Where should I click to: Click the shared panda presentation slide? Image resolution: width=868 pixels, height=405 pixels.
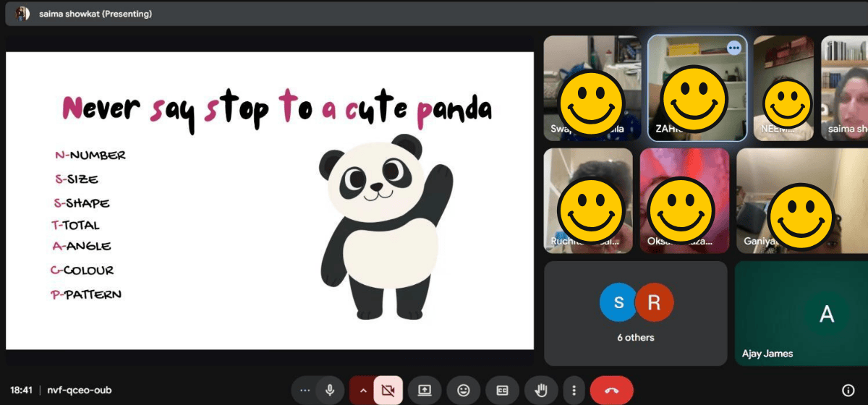tap(269, 200)
